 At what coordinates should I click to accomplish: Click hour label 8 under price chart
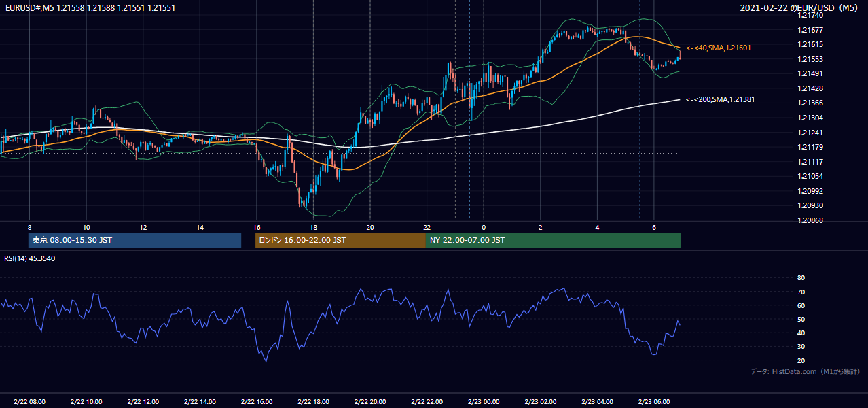point(29,227)
